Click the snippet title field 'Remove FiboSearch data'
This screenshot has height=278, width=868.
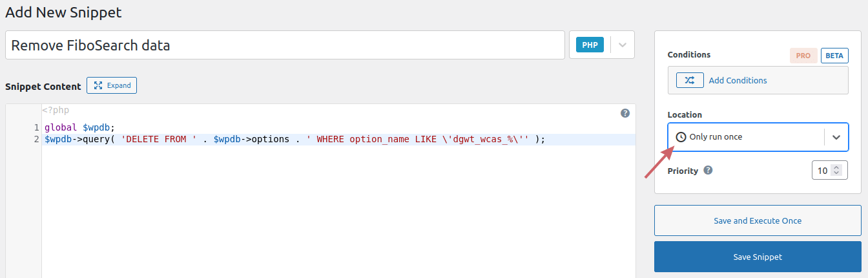285,45
